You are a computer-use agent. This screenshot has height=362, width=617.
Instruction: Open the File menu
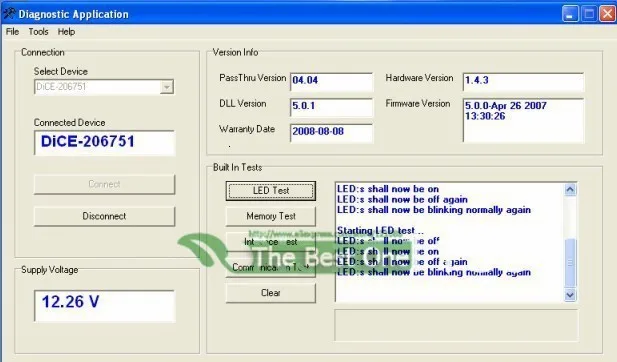click(x=12, y=32)
